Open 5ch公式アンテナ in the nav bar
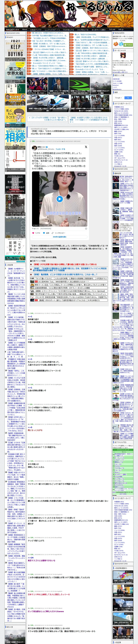Image resolution: width=138 pixels, height=644 pixels. tap(13, 30)
